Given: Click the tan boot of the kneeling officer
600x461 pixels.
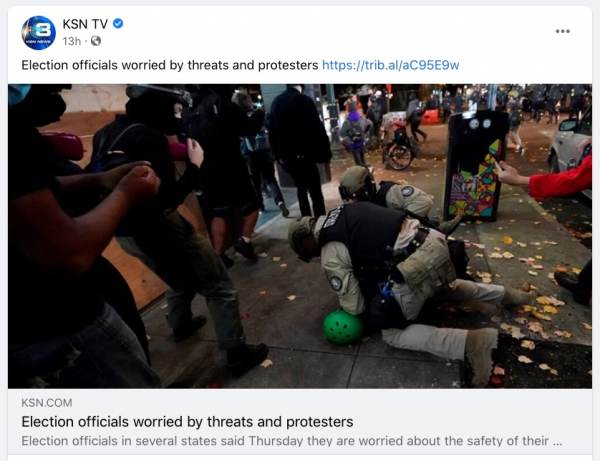Looking at the screenshot, I should pos(481,356).
